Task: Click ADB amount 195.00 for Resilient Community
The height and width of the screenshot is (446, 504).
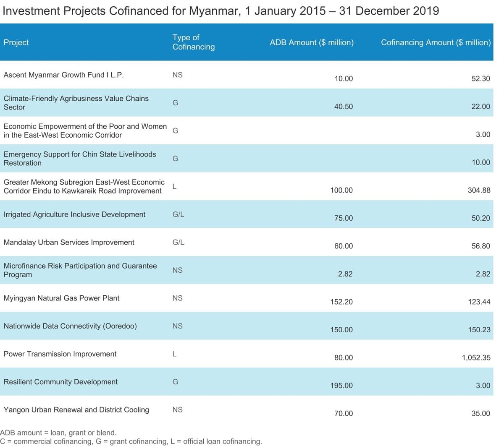Action: (x=341, y=386)
